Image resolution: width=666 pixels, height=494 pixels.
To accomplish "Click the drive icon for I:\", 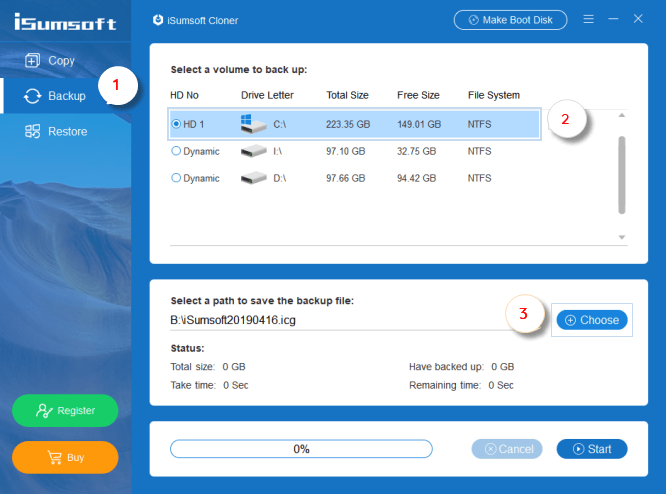I will tap(254, 151).
